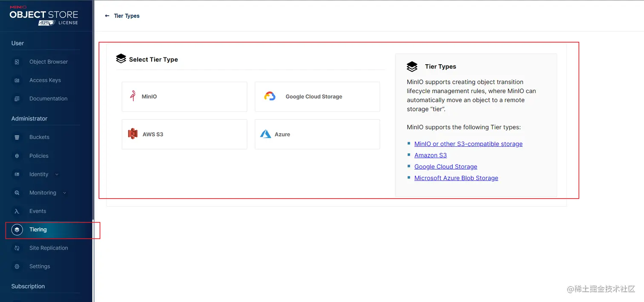Click the Select Tier Type heading
Screen dimensions: 644x302
pos(153,60)
